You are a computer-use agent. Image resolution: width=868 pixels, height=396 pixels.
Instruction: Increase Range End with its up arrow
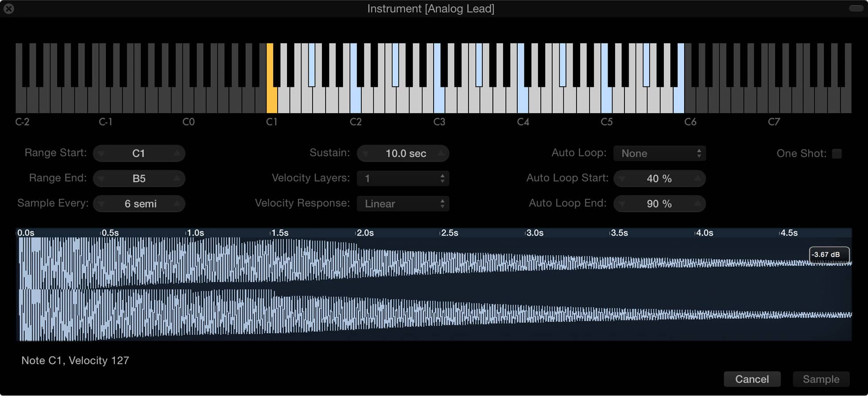point(177,179)
